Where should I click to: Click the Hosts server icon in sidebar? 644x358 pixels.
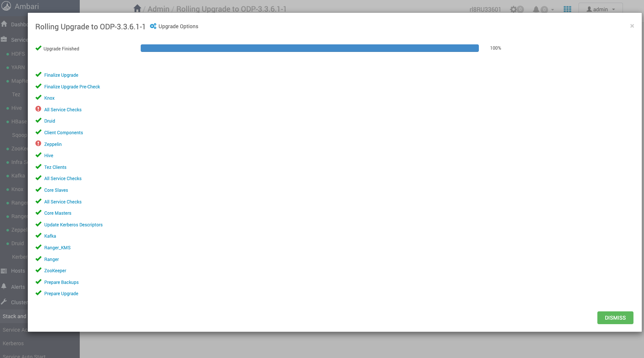click(x=4, y=271)
